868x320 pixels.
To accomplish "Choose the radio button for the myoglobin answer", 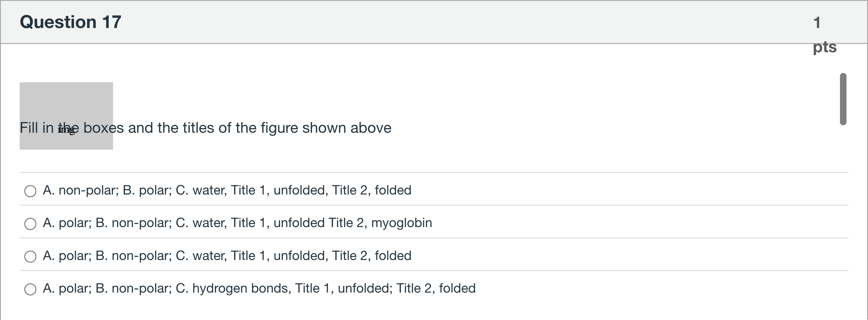I will [30, 224].
